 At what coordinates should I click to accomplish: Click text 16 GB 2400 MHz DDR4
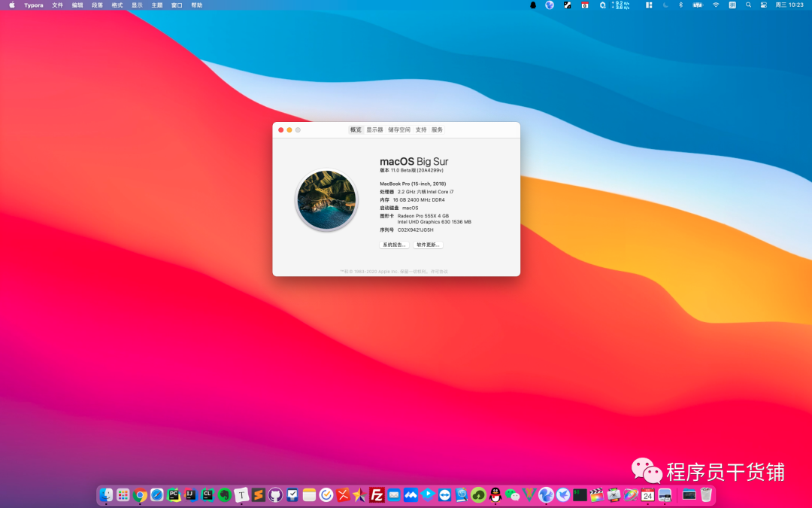click(x=419, y=200)
